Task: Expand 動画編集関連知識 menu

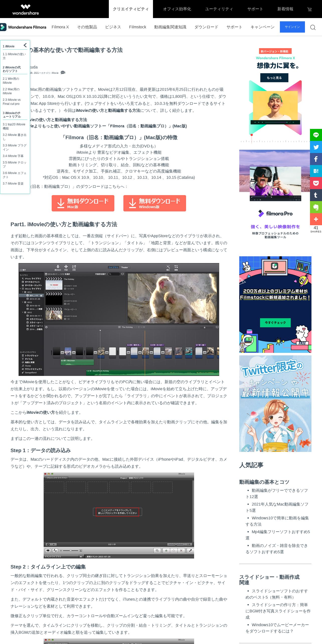Action: coord(170,27)
